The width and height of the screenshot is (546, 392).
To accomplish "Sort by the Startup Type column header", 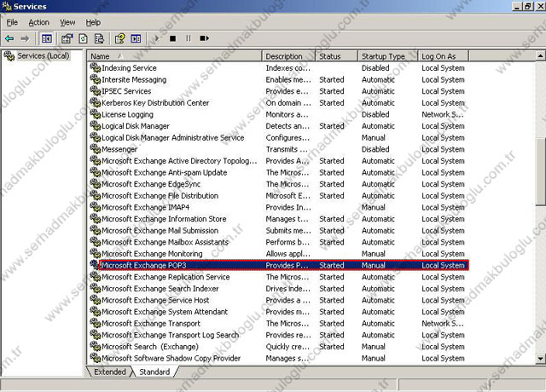I will tap(388, 56).
